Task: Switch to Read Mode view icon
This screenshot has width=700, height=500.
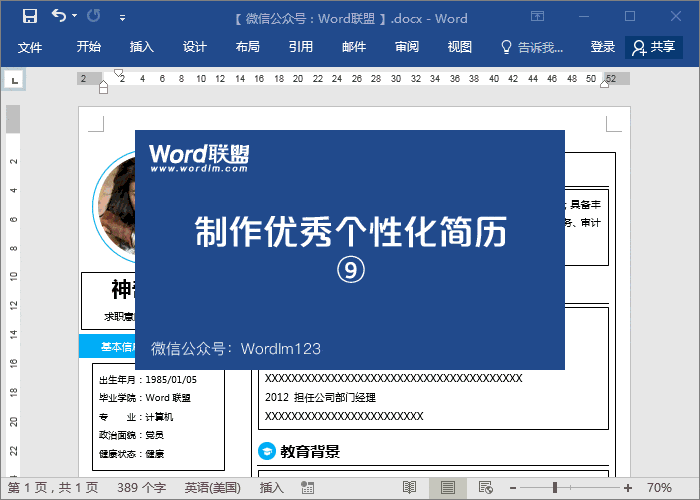Action: pos(409,488)
